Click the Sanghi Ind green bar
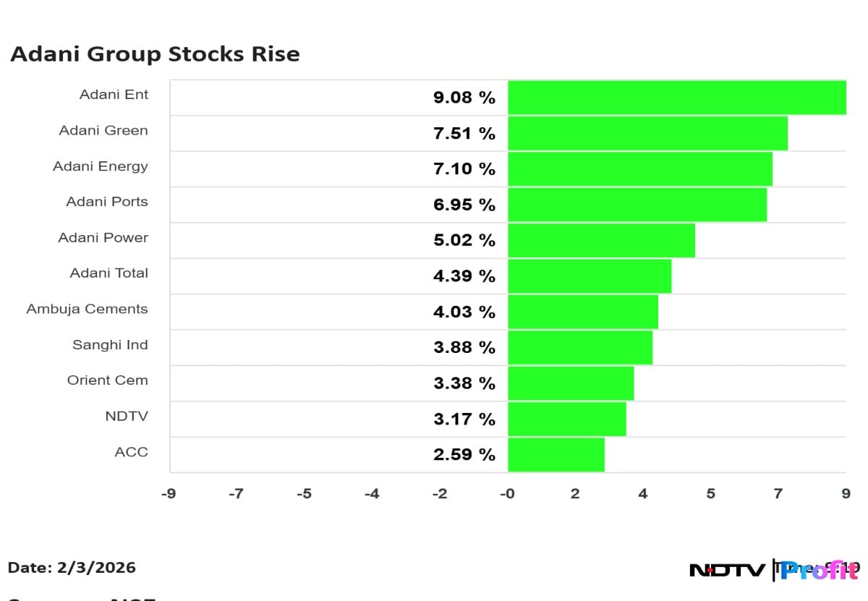Viewport: 868px width, 601px height. [x=579, y=348]
